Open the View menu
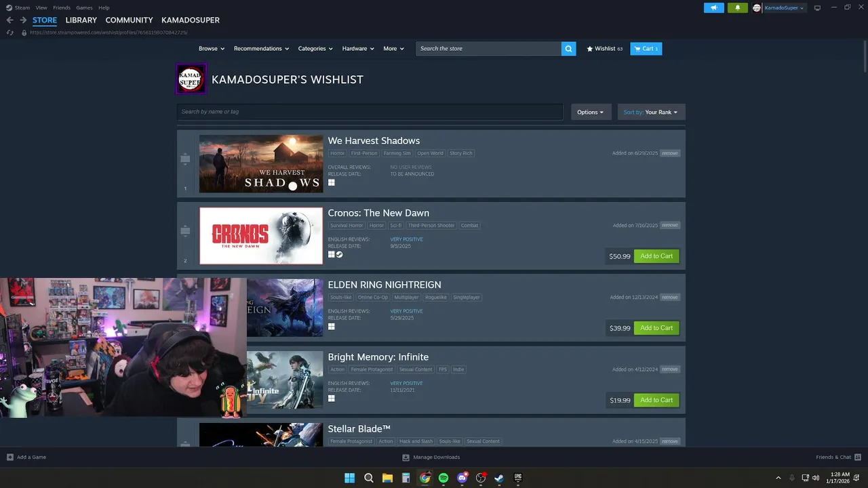The image size is (868, 488). click(x=41, y=7)
